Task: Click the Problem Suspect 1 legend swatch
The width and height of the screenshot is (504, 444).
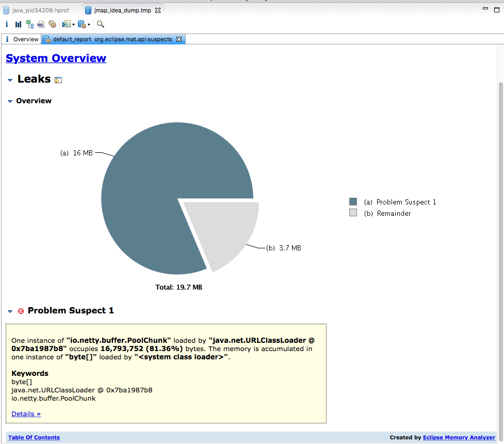Action: click(x=353, y=202)
